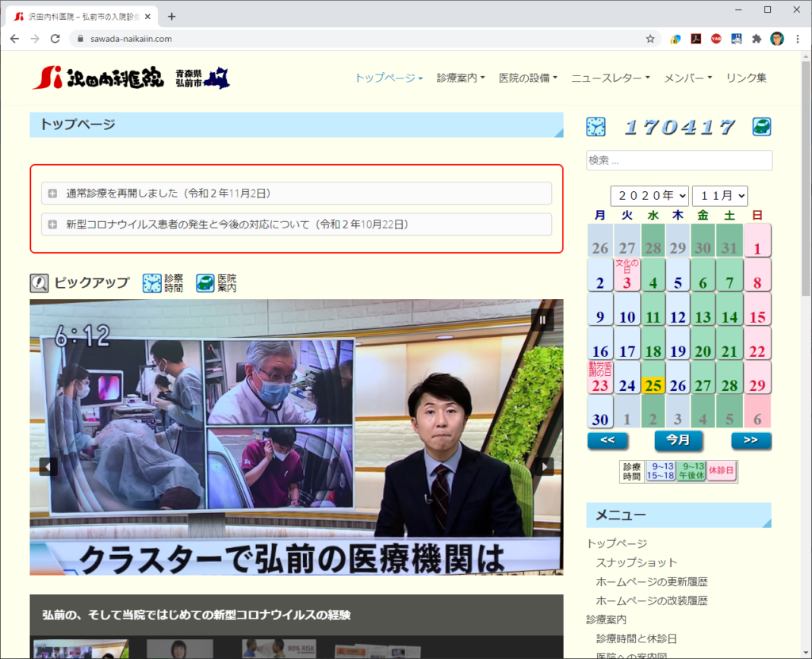Click the green car icon beside 医院案内
Screen dimensions: 812x659
coord(205,283)
